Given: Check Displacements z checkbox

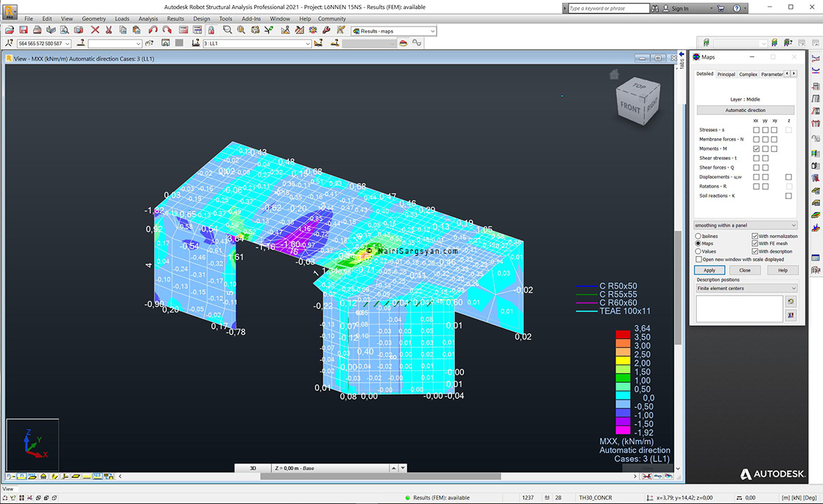Looking at the screenshot, I should pos(789,177).
